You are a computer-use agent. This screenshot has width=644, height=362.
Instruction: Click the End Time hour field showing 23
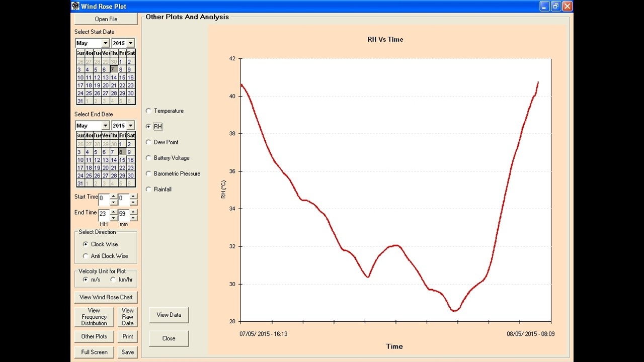pyautogui.click(x=104, y=215)
